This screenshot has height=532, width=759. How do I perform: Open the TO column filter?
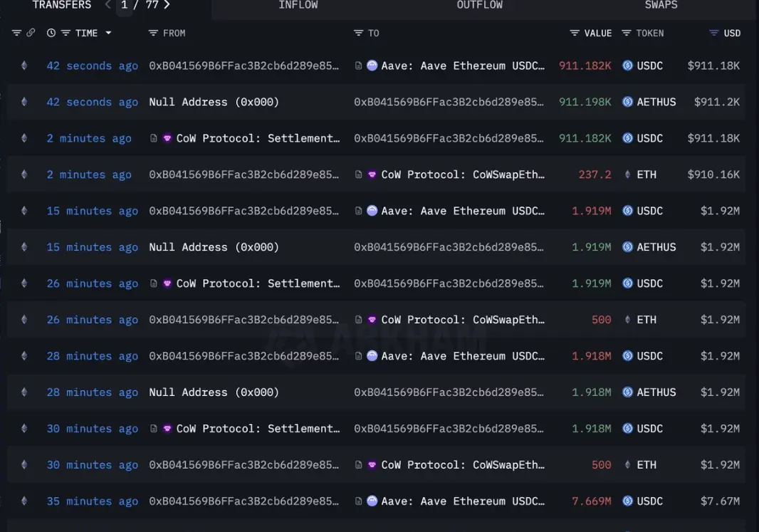(358, 33)
